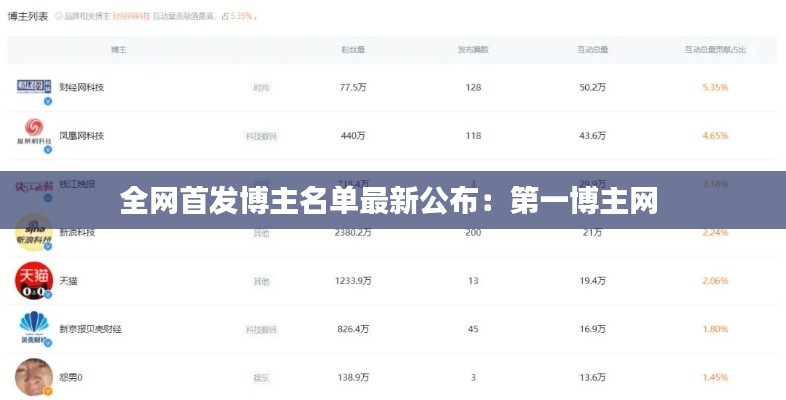The width and height of the screenshot is (786, 400).
Task: Sort by the 粉丝量 column header
Action: pyautogui.click(x=353, y=49)
